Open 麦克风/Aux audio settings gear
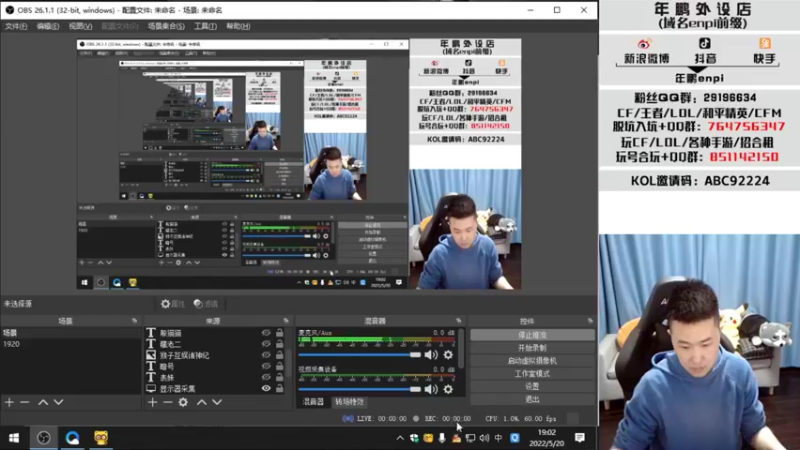This screenshot has width=800, height=450. pos(448,355)
